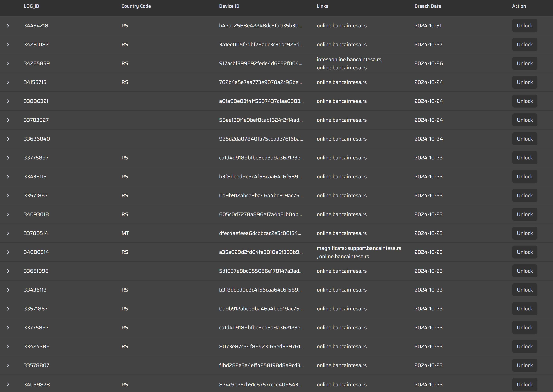Viewport: 553px width, 392px height.
Task: Select device ID 917acbf399692fede4d6252f004...
Action: click(x=261, y=63)
